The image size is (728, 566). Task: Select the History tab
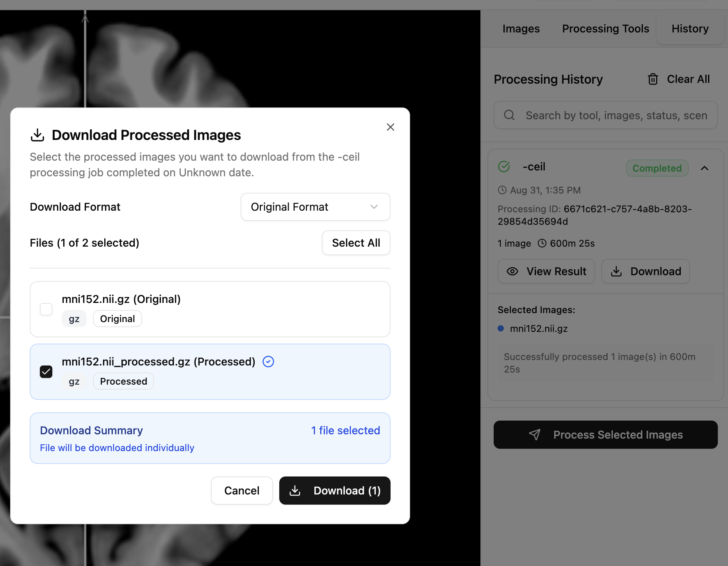[x=690, y=29]
